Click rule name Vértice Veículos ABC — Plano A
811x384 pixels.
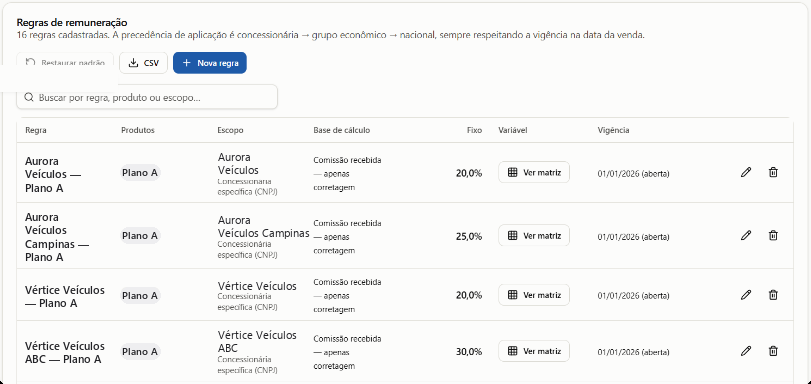65,352
